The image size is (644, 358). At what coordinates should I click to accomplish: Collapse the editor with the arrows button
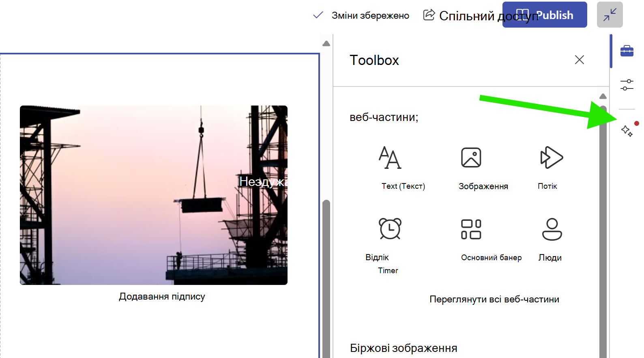click(x=610, y=15)
